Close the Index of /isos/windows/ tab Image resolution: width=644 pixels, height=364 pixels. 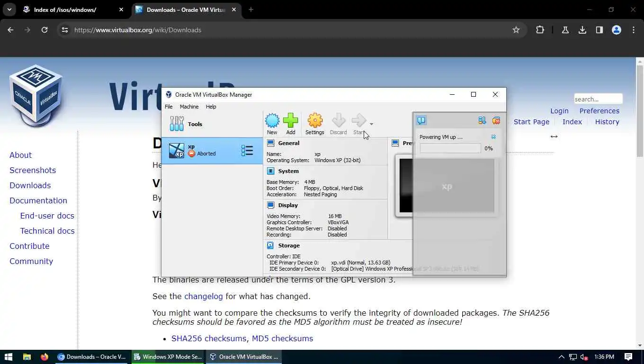pyautogui.click(x=121, y=9)
